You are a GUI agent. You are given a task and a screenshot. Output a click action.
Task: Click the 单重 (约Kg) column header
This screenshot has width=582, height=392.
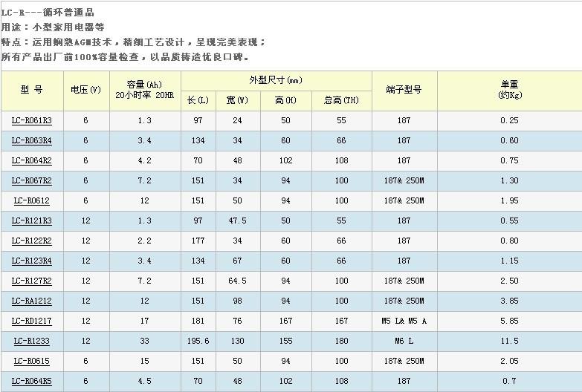click(x=510, y=90)
